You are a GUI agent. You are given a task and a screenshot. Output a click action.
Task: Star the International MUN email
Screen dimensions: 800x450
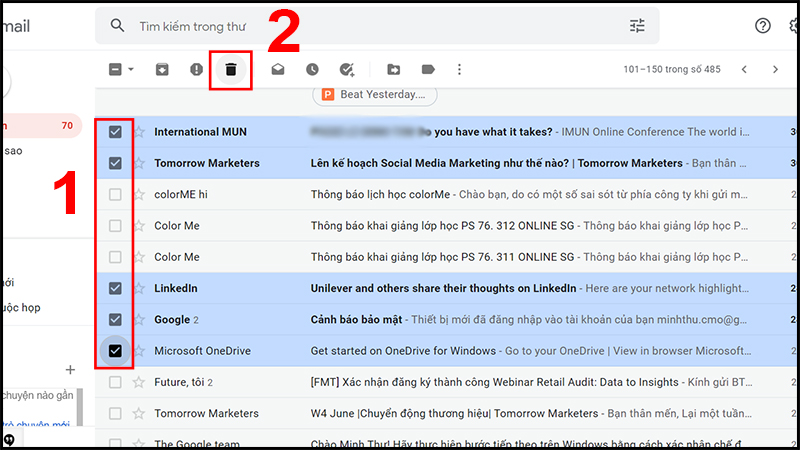point(139,132)
